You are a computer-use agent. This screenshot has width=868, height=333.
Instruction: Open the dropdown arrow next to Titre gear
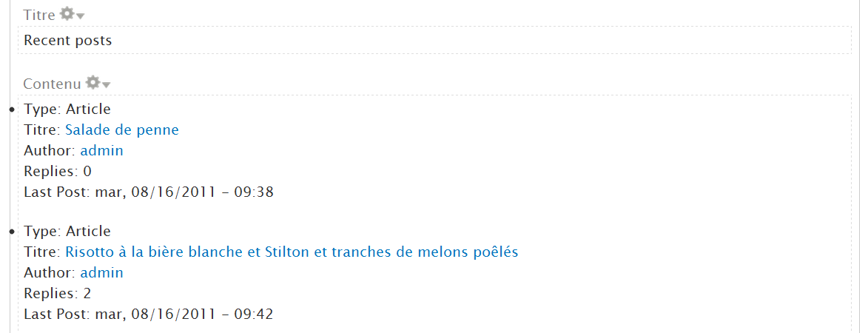(80, 16)
